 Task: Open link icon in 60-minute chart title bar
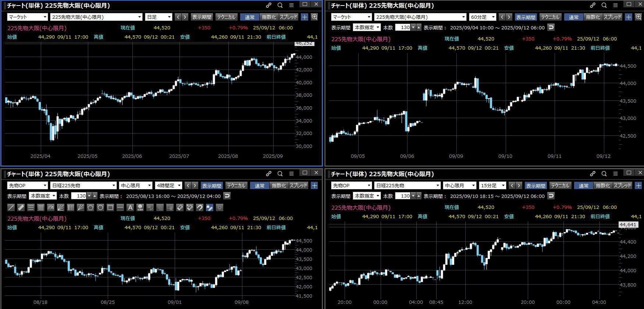click(x=593, y=5)
